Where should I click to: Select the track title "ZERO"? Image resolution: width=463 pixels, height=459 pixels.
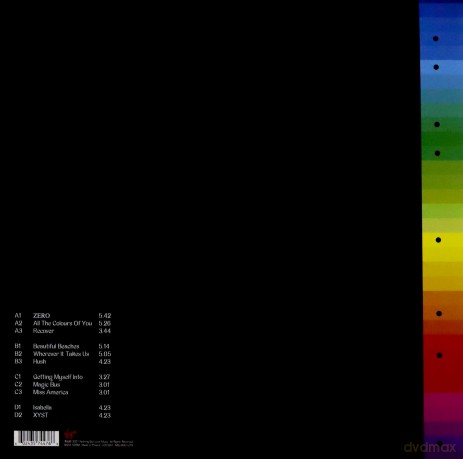coord(41,316)
